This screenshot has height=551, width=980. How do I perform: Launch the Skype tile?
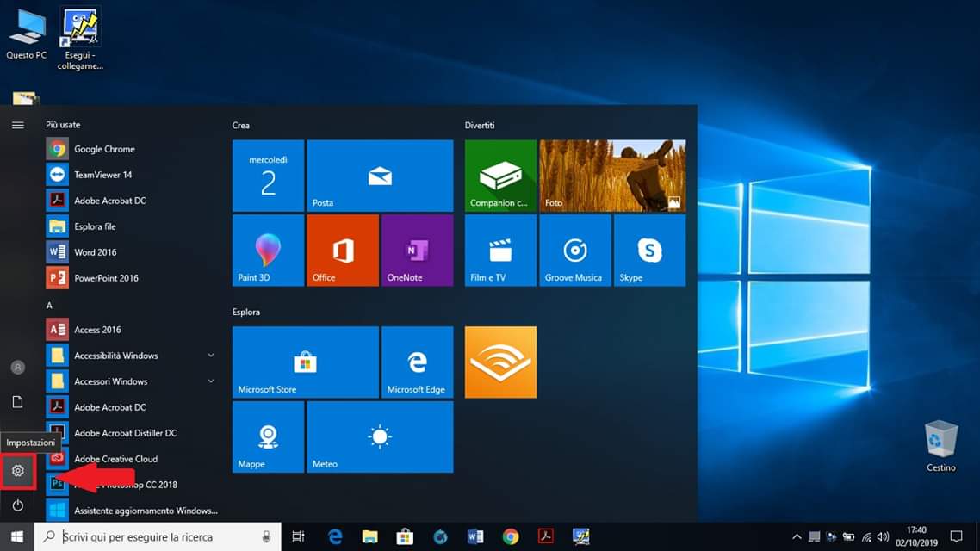(650, 251)
